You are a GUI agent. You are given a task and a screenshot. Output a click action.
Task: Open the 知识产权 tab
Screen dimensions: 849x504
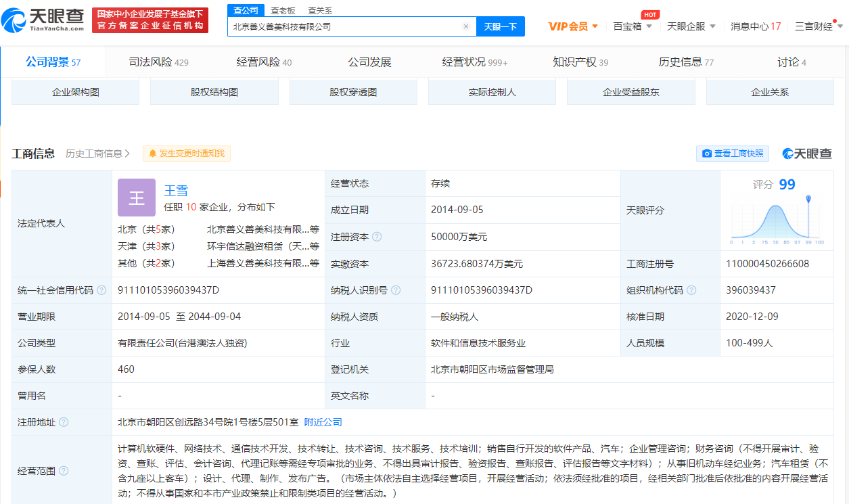click(580, 62)
